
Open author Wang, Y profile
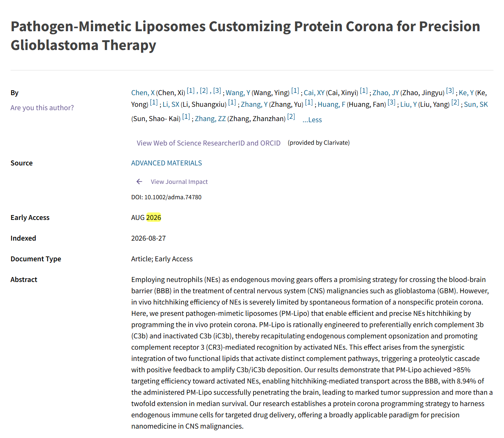click(x=238, y=92)
